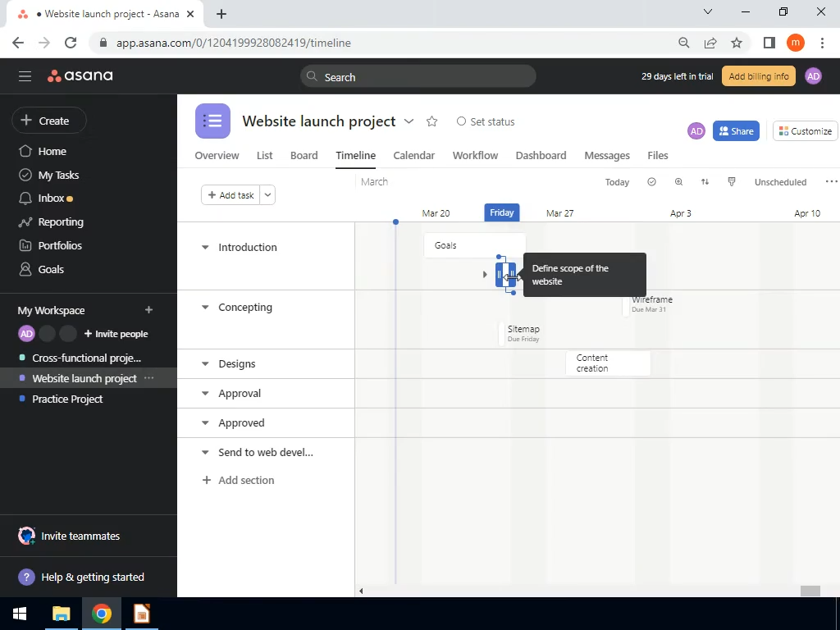The image size is (840, 630).
Task: Set the project status
Action: click(486, 121)
